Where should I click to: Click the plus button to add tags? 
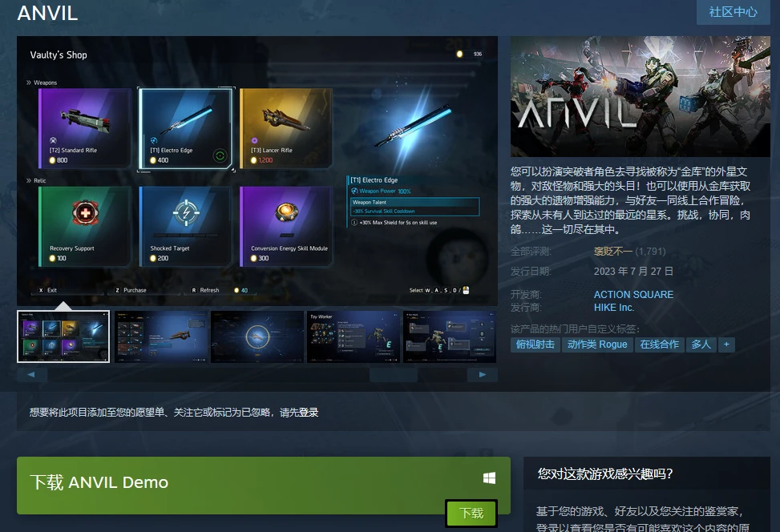tap(726, 345)
